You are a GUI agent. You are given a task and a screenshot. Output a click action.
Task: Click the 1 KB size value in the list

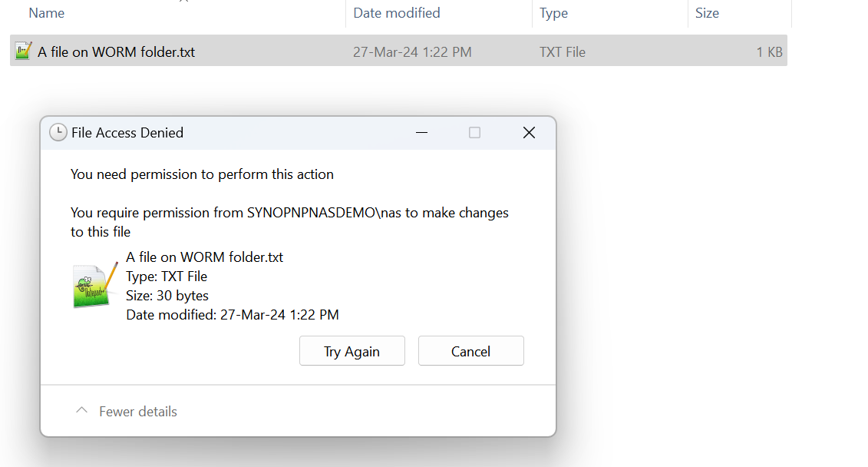pos(768,51)
